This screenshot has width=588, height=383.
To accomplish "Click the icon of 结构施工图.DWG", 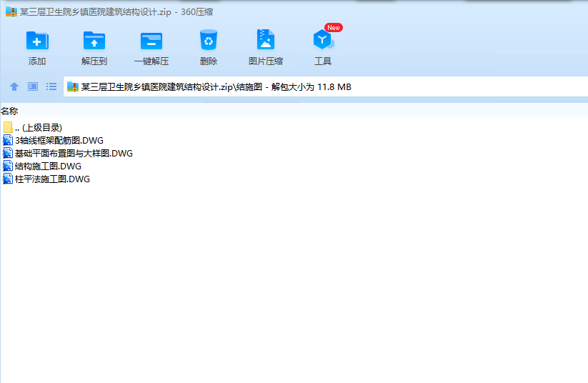I will tap(8, 166).
